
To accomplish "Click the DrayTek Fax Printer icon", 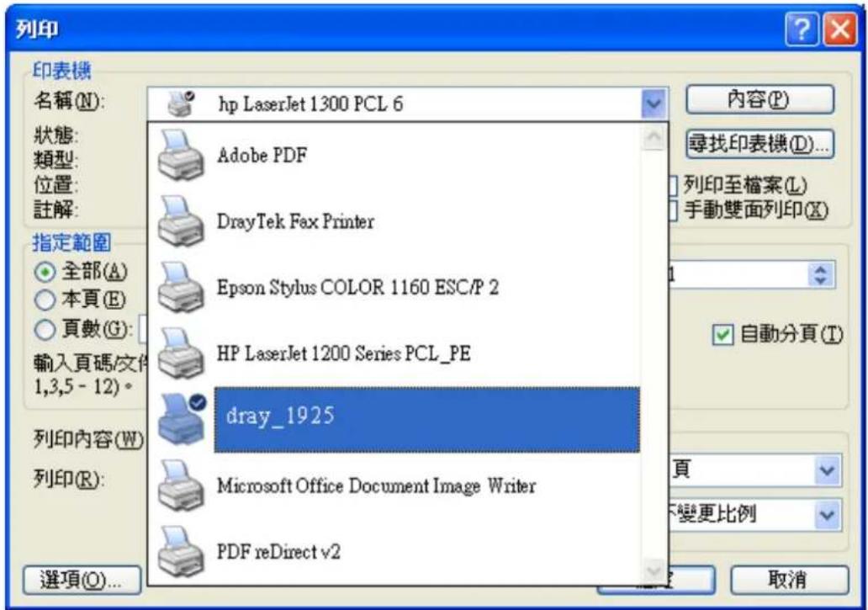I will click(181, 221).
